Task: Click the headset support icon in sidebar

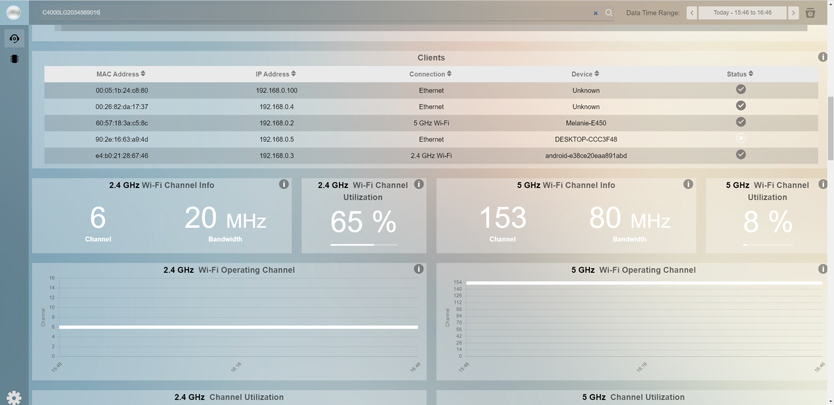Action: click(14, 38)
